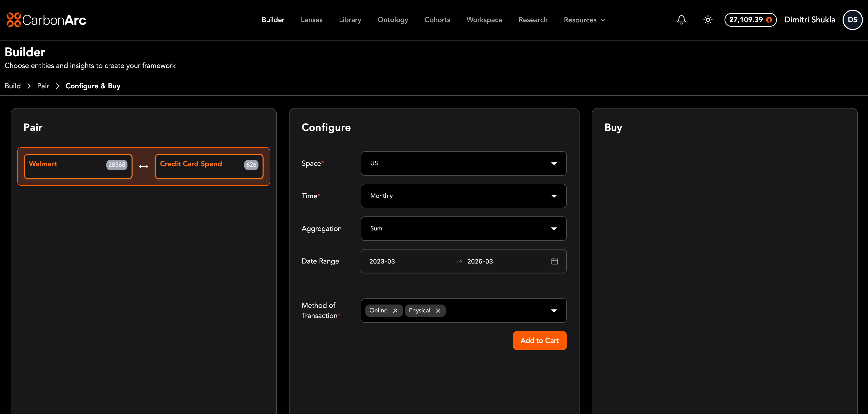This screenshot has width=868, height=414.
Task: Open the Resources menu
Action: [x=584, y=20]
